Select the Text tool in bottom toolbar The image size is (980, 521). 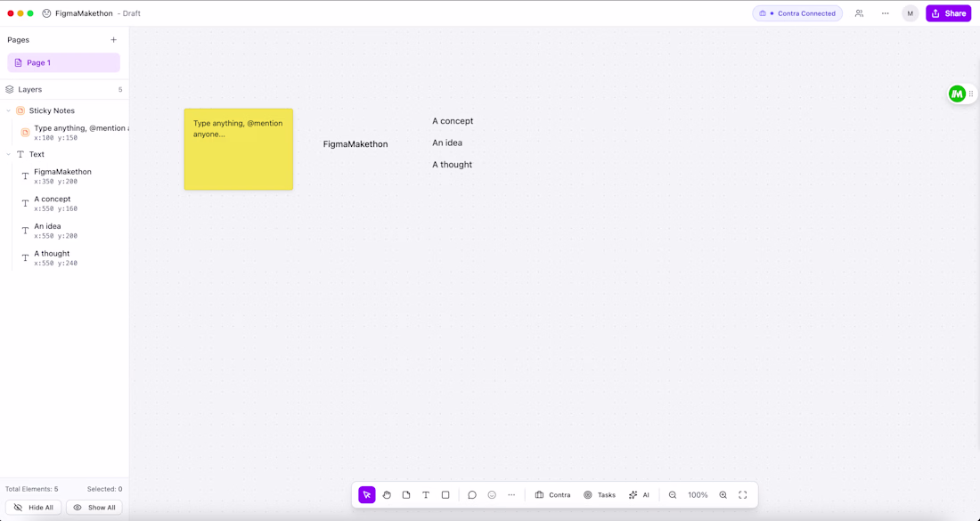(x=426, y=495)
